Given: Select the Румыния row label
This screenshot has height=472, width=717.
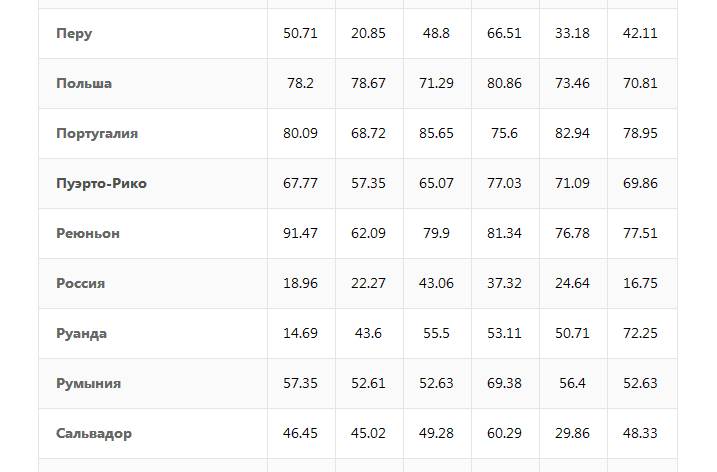Looking at the screenshot, I should 88,383.
